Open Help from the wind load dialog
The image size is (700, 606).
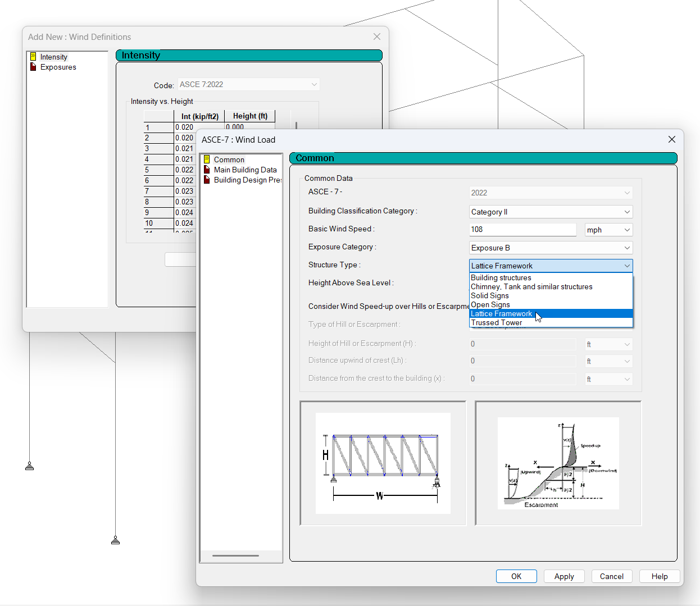click(x=660, y=576)
